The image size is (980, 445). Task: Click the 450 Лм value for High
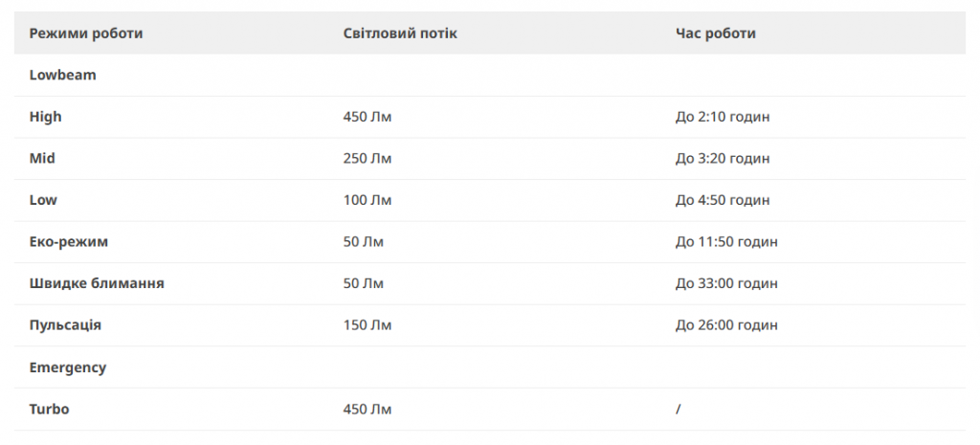tap(367, 117)
